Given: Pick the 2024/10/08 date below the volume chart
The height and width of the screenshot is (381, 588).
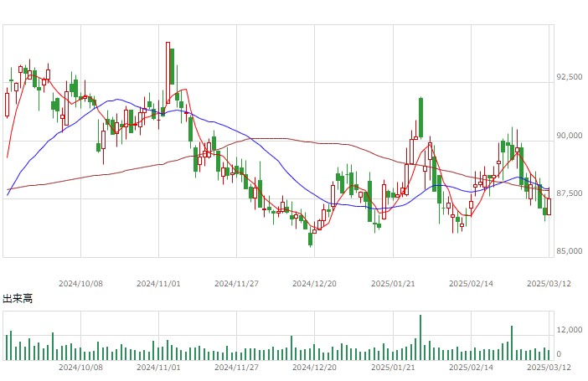Looking at the screenshot, I should click(80, 367).
